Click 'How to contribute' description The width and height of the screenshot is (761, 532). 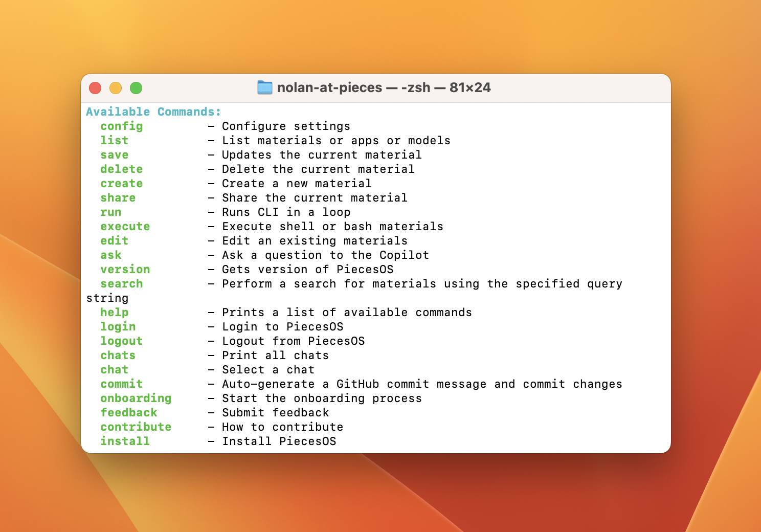[283, 427]
